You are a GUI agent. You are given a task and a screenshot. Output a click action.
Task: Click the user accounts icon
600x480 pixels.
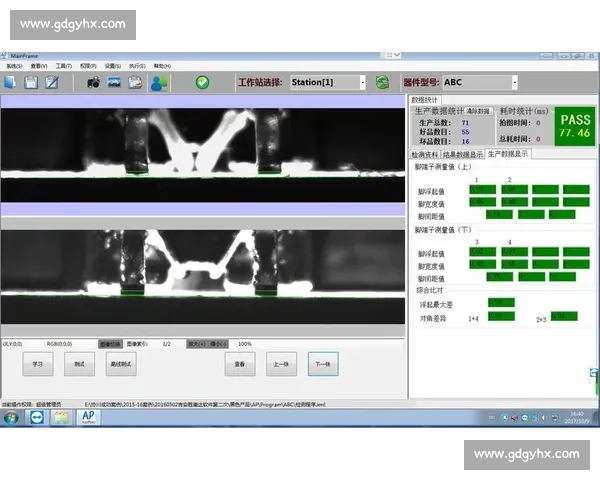click(x=159, y=82)
